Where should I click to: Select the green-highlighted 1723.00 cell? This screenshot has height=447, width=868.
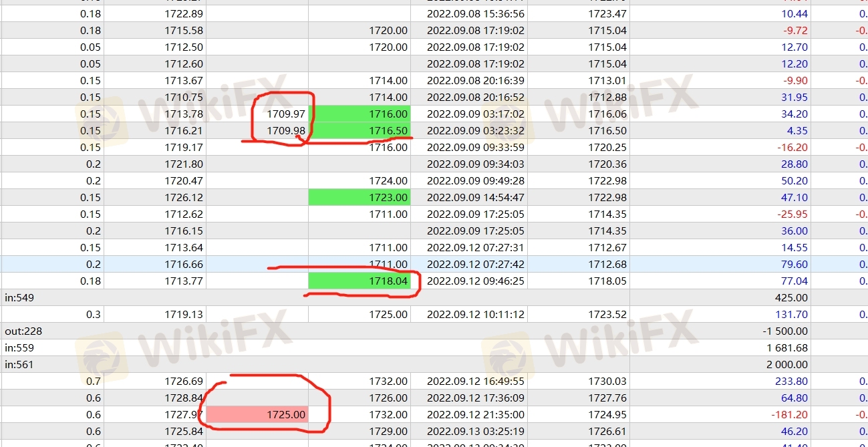click(359, 198)
